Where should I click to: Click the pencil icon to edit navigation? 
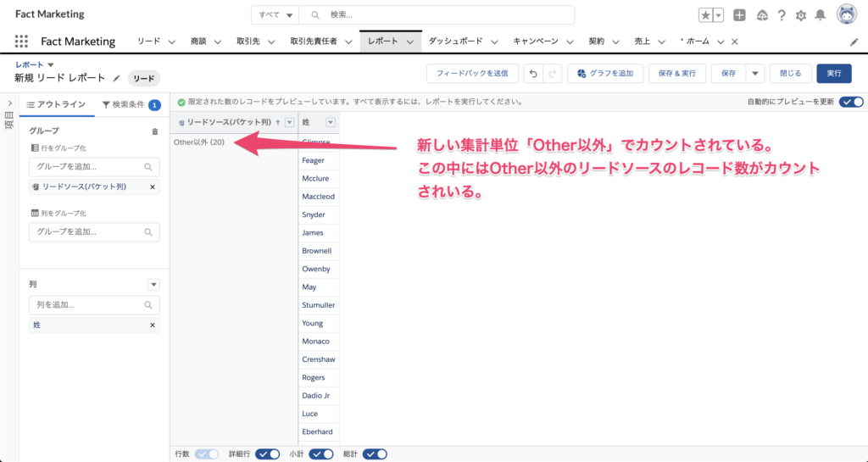(x=854, y=42)
